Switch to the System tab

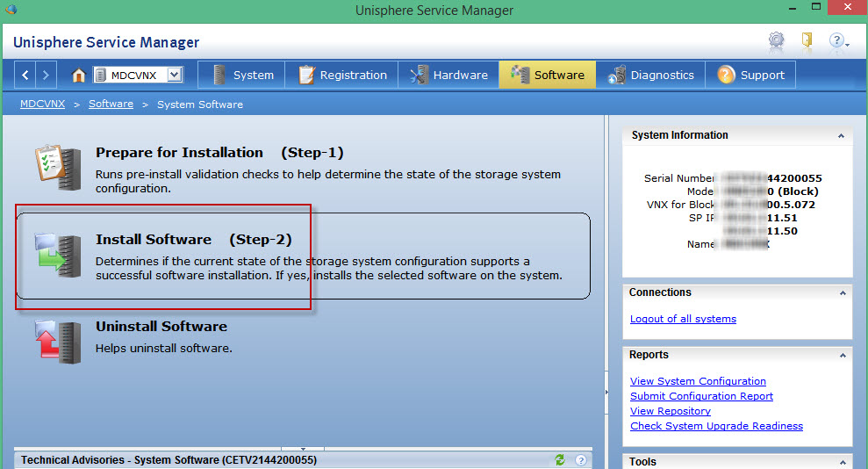242,75
